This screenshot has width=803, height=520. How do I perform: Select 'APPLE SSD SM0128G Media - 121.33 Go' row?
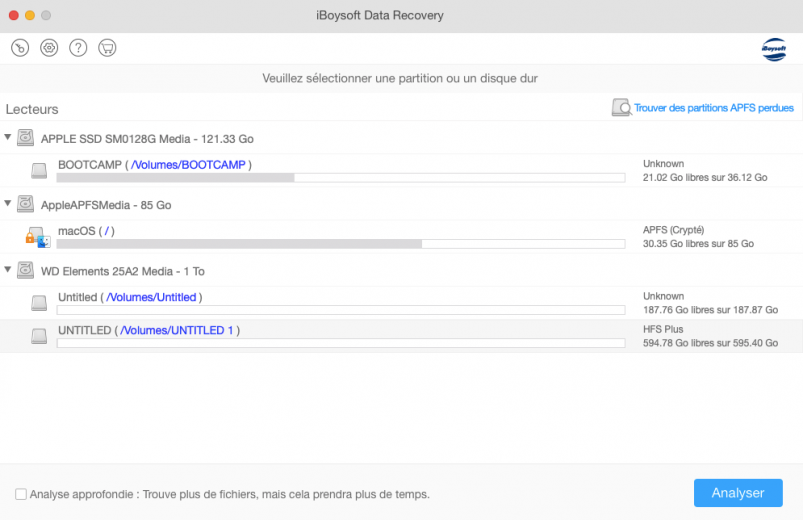pyautogui.click(x=402, y=138)
